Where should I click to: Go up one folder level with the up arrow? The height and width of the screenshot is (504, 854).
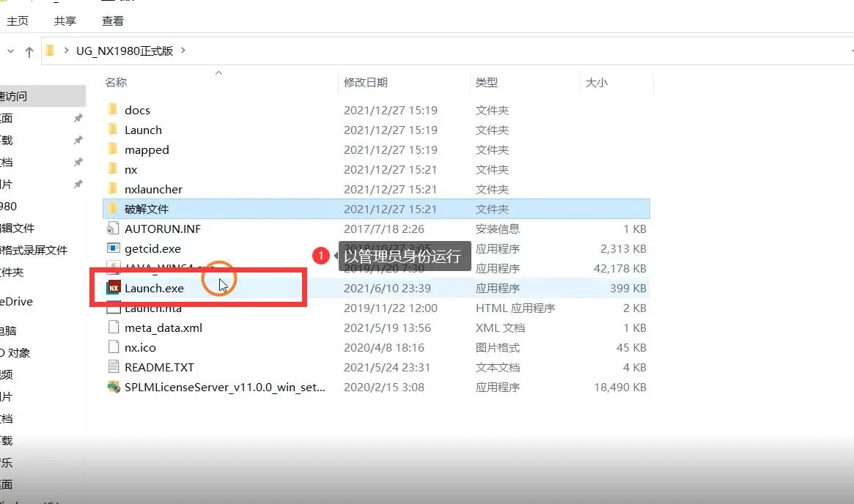pos(29,51)
